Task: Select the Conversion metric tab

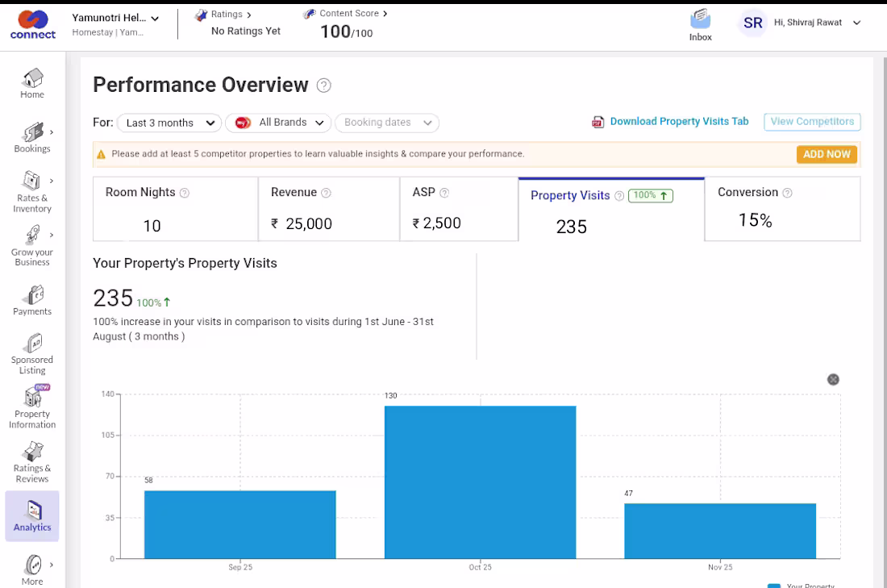Action: (x=782, y=209)
